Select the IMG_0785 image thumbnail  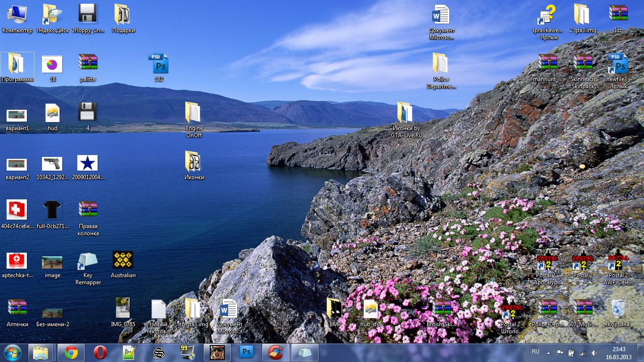tap(123, 309)
